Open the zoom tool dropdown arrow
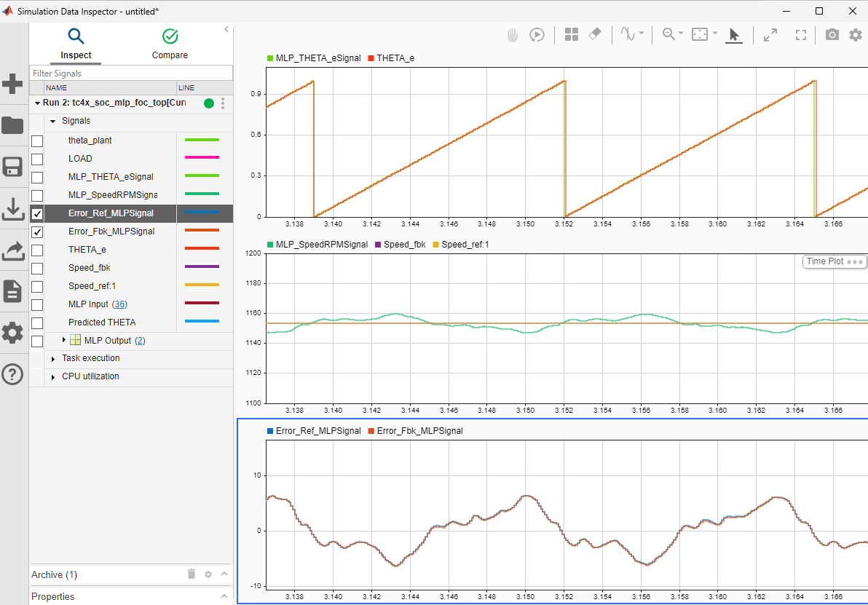The height and width of the screenshot is (605, 868). point(681,33)
